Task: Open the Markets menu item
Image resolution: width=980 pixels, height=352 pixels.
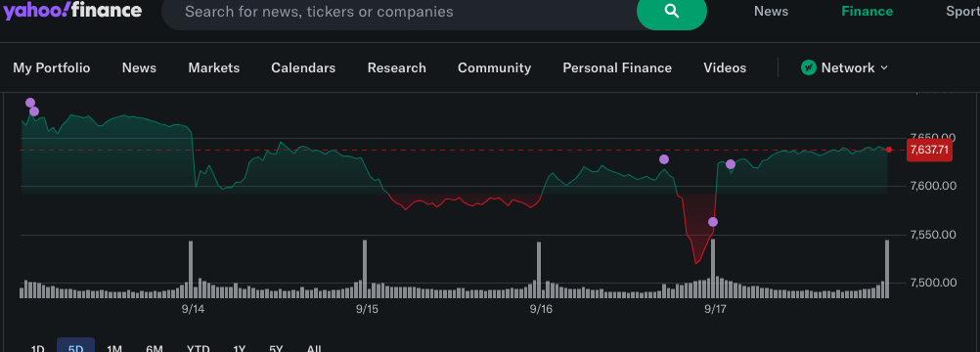Action: (x=214, y=67)
